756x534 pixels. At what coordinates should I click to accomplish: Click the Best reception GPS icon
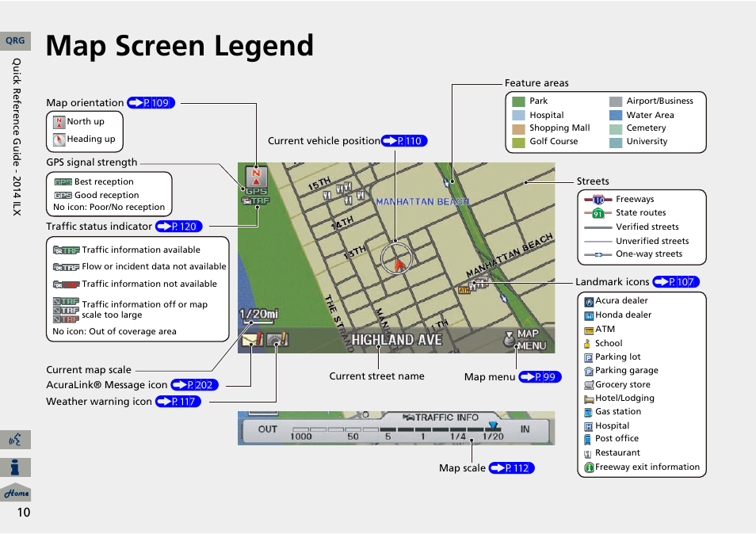[x=63, y=182]
